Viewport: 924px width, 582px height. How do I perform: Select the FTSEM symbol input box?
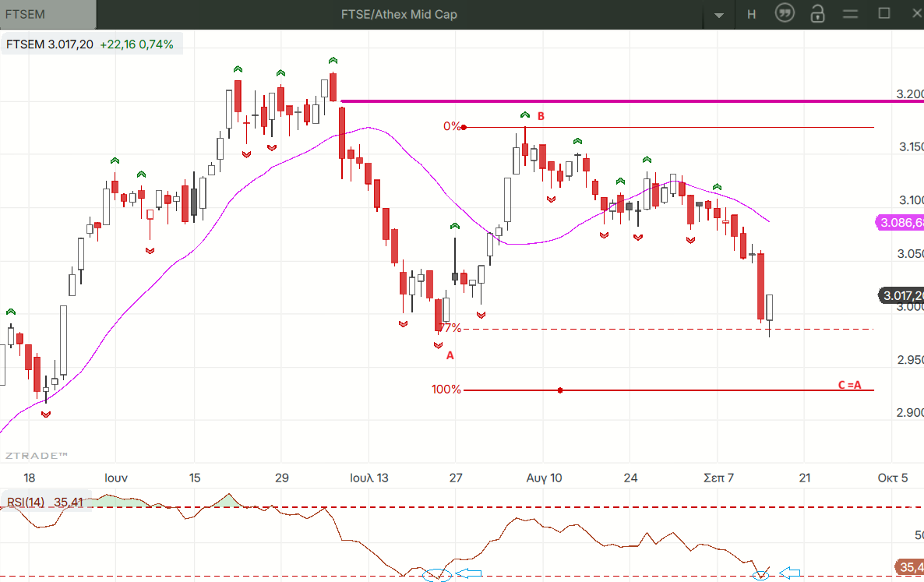[48, 14]
